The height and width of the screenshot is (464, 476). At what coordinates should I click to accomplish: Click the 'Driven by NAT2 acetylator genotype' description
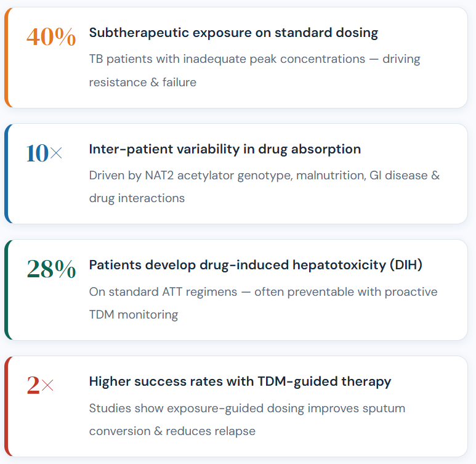pos(264,175)
